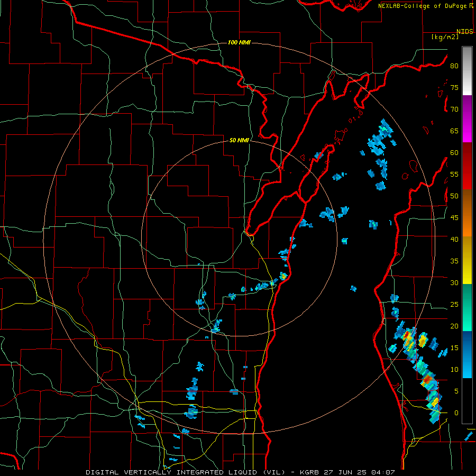Click the 55 value on the scale
Image resolution: width=476 pixels, height=476 pixels.
tap(454, 174)
